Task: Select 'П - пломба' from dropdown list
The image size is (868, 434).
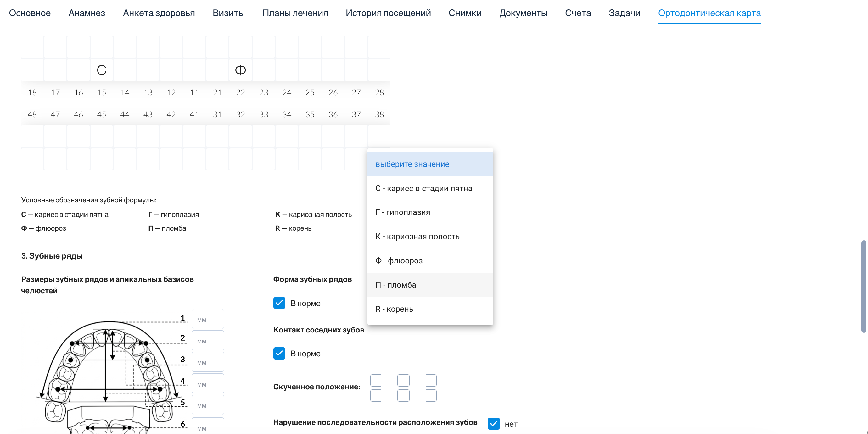Action: click(x=430, y=285)
